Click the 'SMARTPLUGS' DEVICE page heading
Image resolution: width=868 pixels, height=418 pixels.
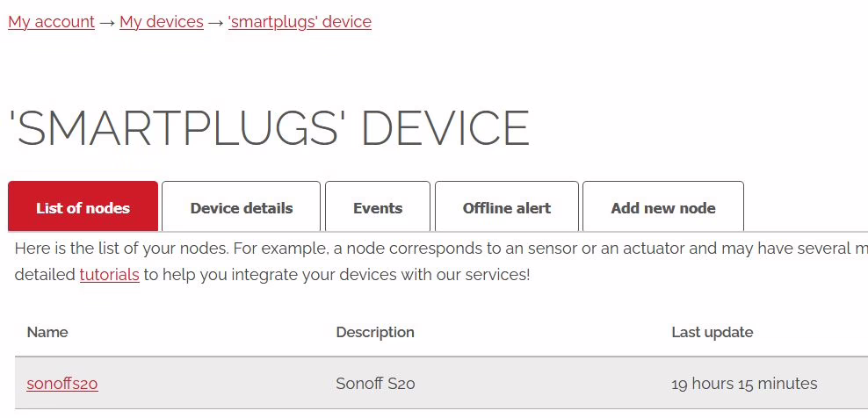pyautogui.click(x=269, y=128)
